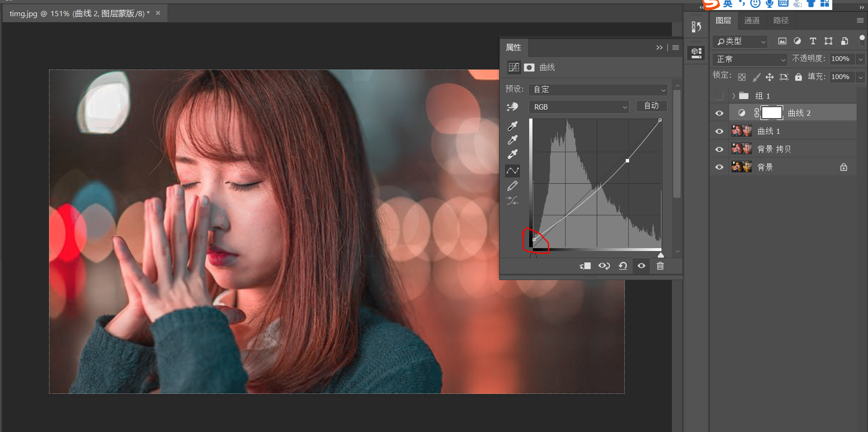Delete the adjustment layer with trash icon
The width and height of the screenshot is (868, 432).
pyautogui.click(x=660, y=266)
